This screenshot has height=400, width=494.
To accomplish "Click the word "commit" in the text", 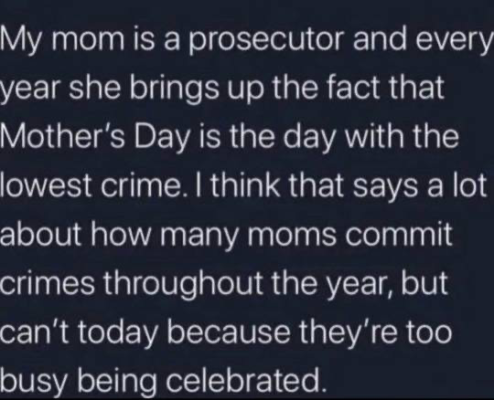I will click(398, 234).
